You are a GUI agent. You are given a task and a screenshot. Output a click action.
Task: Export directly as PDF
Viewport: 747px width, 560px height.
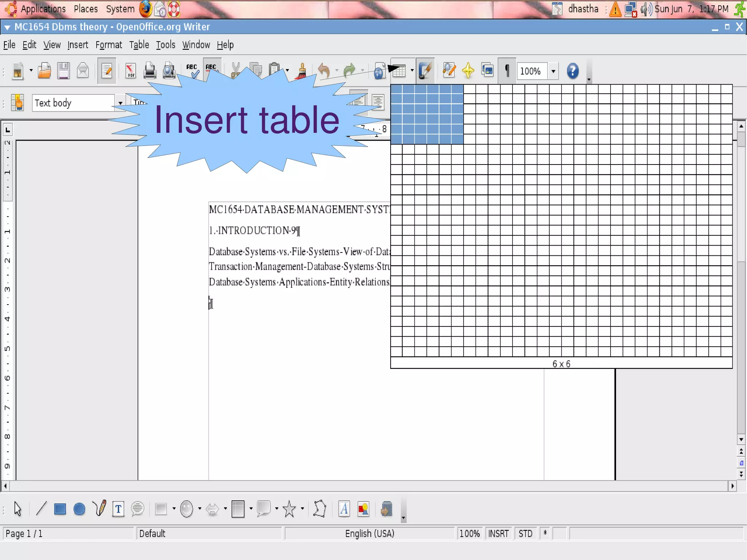tap(130, 71)
